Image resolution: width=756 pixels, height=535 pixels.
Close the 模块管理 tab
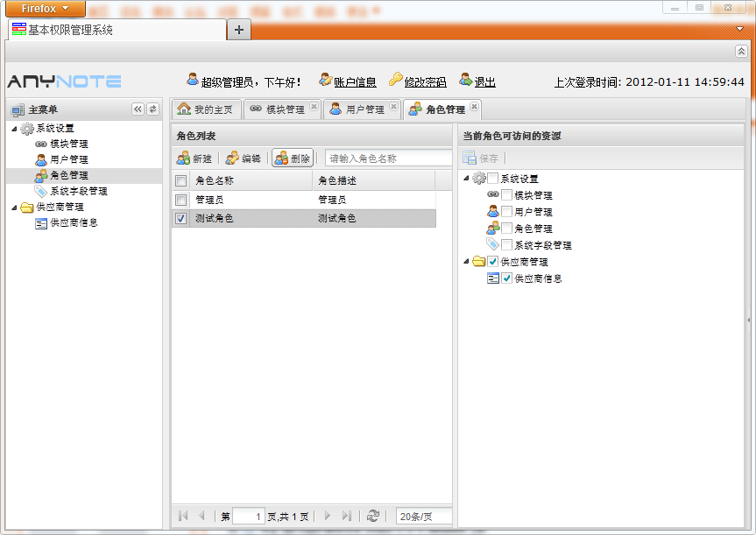[x=314, y=107]
